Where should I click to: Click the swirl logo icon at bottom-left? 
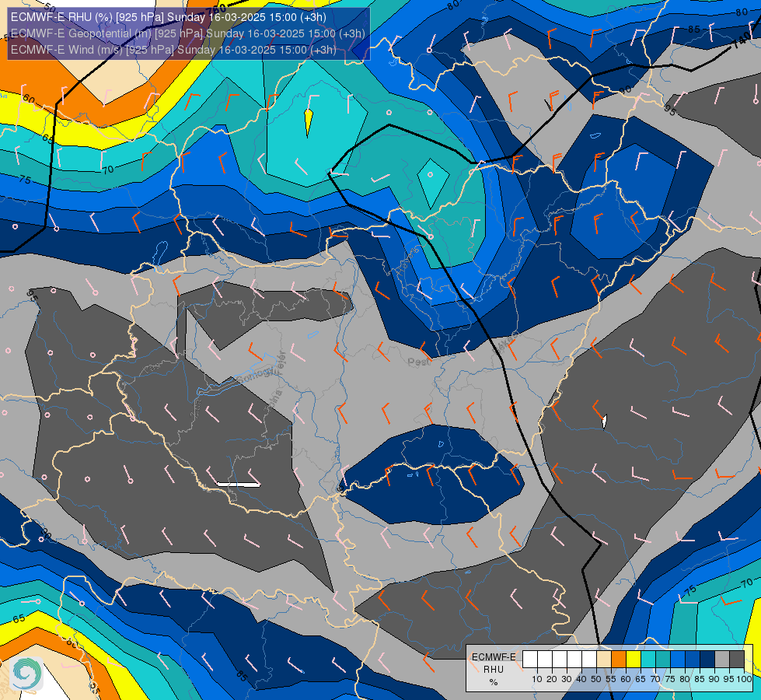[x=26, y=674]
